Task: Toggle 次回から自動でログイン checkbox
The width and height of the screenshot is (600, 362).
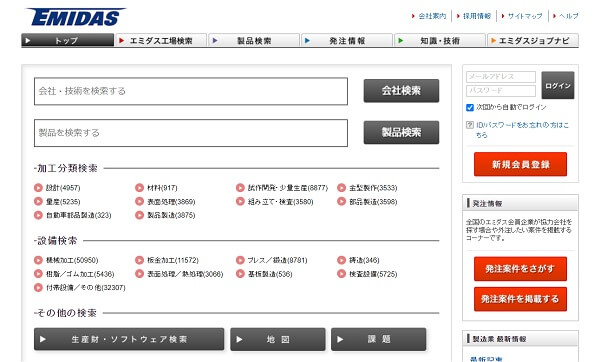Action: (x=470, y=108)
